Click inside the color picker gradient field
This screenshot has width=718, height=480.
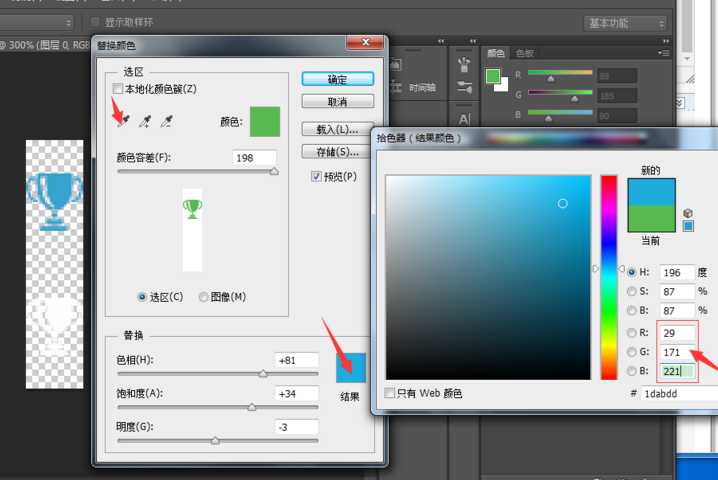click(488, 278)
